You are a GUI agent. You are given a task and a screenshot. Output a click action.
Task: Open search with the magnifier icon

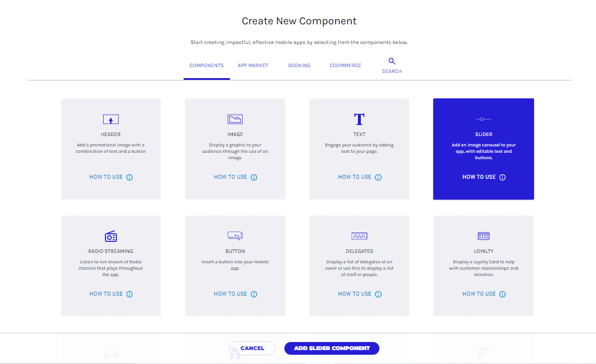pos(392,61)
